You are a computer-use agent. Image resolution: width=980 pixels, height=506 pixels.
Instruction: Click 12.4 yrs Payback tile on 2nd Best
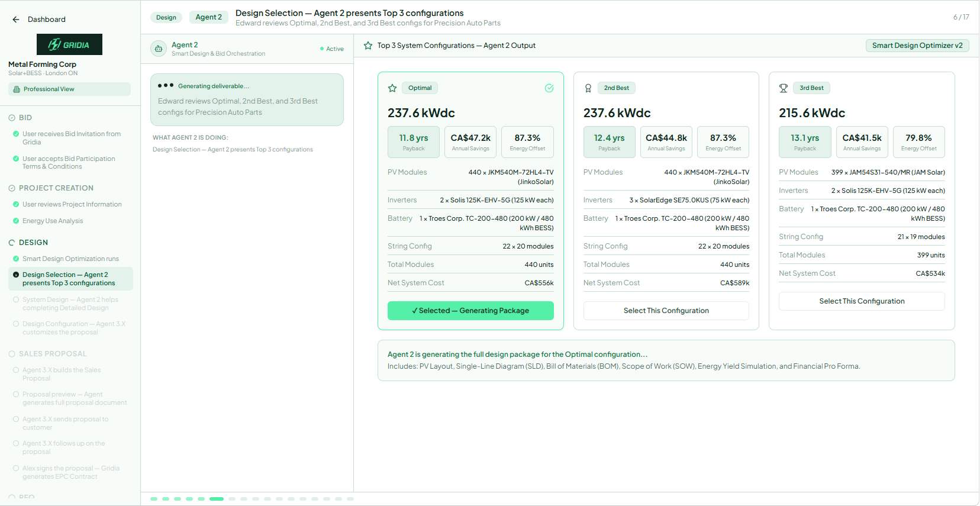click(610, 142)
